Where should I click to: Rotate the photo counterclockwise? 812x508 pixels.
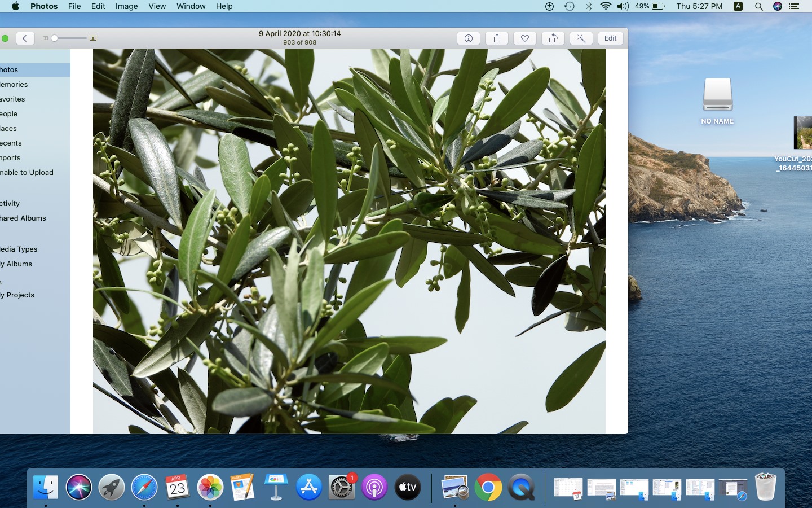click(x=553, y=38)
